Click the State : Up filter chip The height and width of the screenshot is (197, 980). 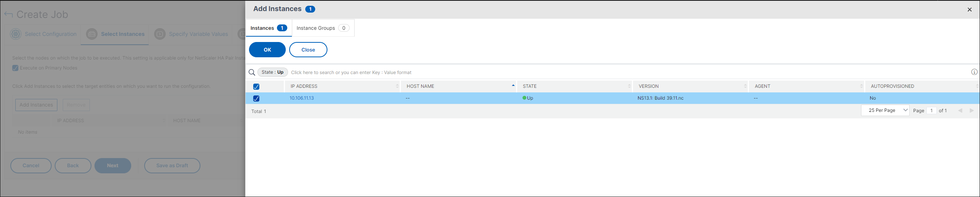272,72
